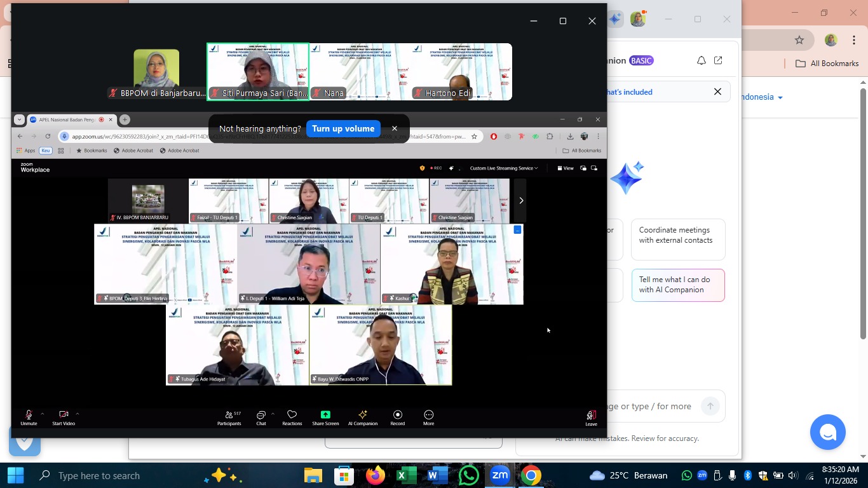Show next page of participant thumbnails
This screenshot has height=488, width=868.
click(x=520, y=201)
